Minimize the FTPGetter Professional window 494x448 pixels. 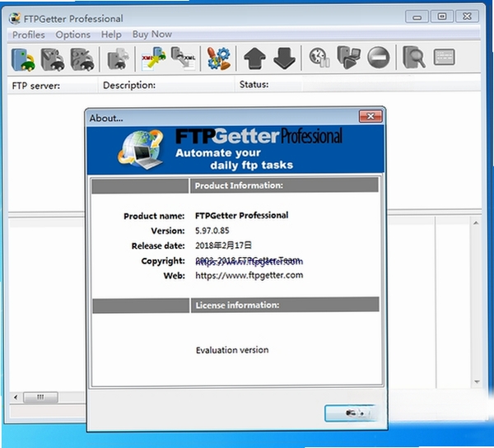point(417,16)
